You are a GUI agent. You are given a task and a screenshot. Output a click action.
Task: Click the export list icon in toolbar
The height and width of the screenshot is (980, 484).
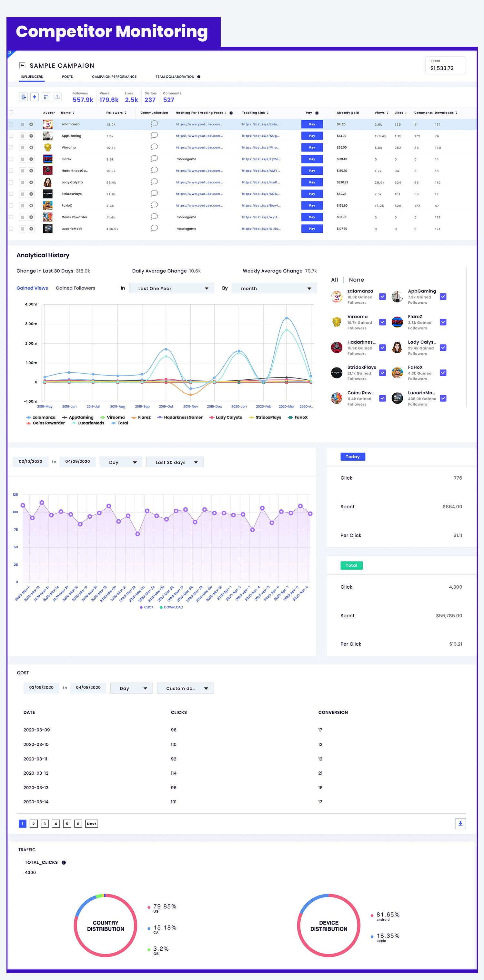click(x=23, y=97)
